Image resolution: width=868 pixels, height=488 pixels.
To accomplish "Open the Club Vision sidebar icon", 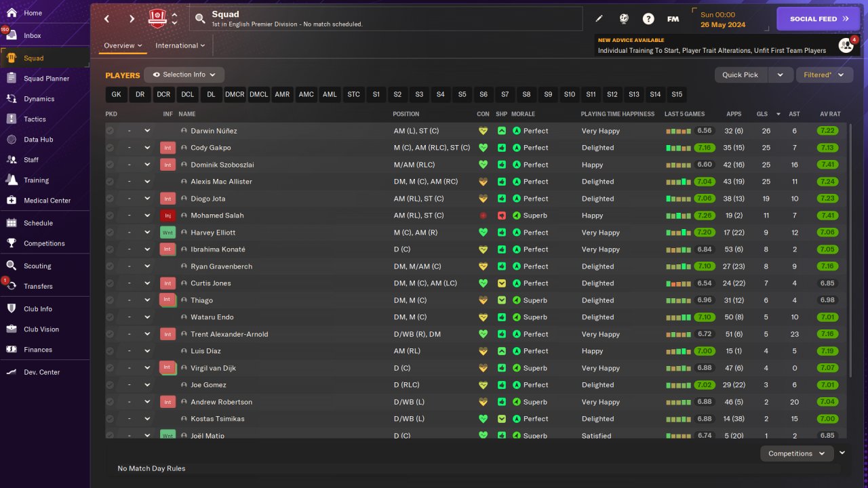I will 12,329.
